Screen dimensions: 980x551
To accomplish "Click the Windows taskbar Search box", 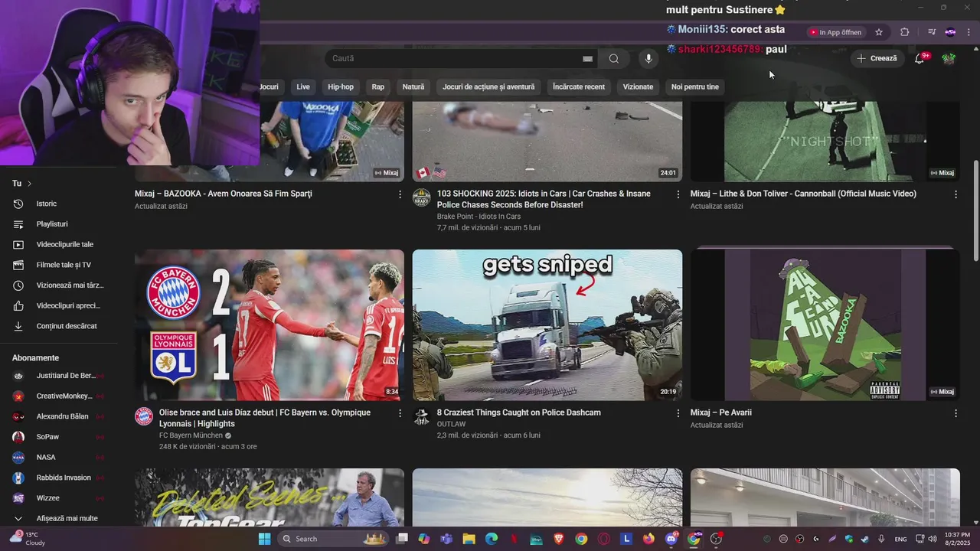I will (332, 539).
